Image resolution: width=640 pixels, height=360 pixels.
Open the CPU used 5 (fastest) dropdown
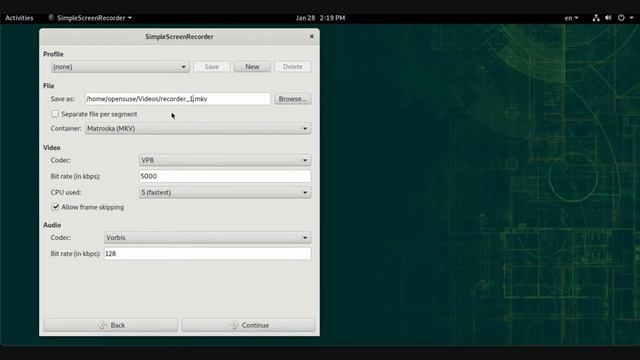(x=225, y=192)
